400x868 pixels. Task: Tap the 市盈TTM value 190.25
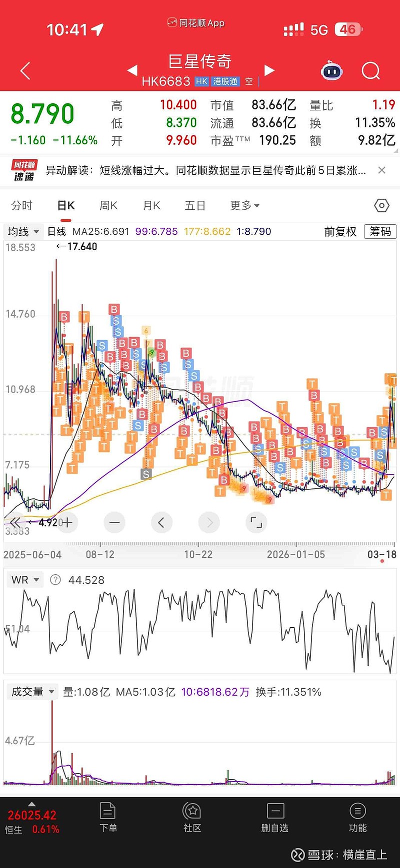pyautogui.click(x=277, y=140)
